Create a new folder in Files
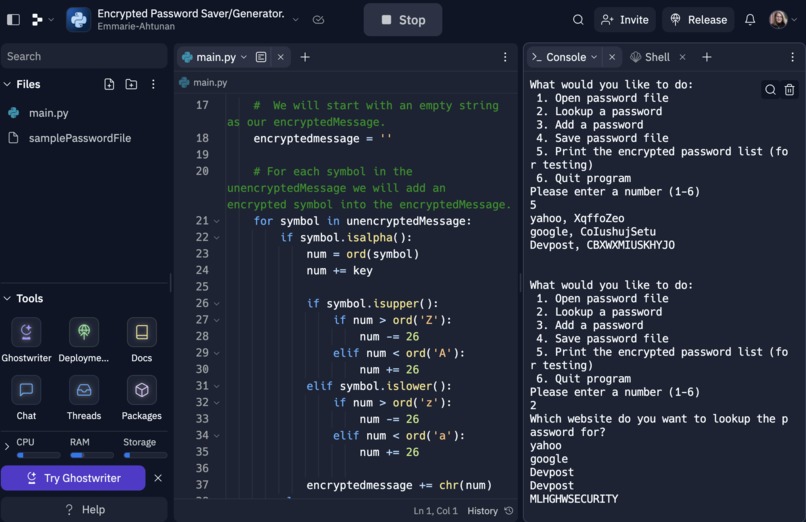 [131, 84]
